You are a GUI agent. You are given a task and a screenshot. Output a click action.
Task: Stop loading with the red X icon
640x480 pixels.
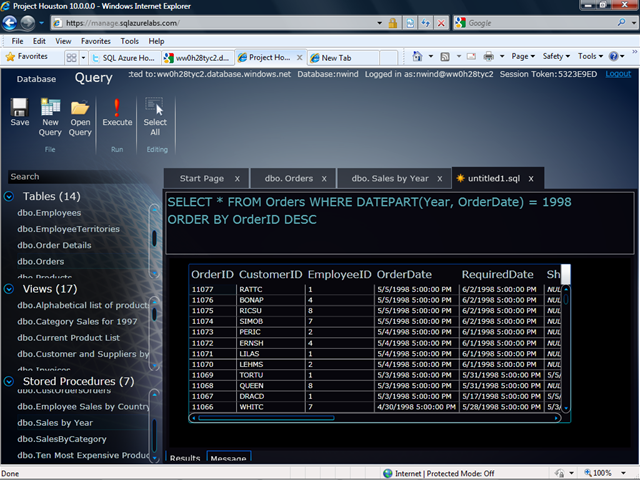click(441, 23)
